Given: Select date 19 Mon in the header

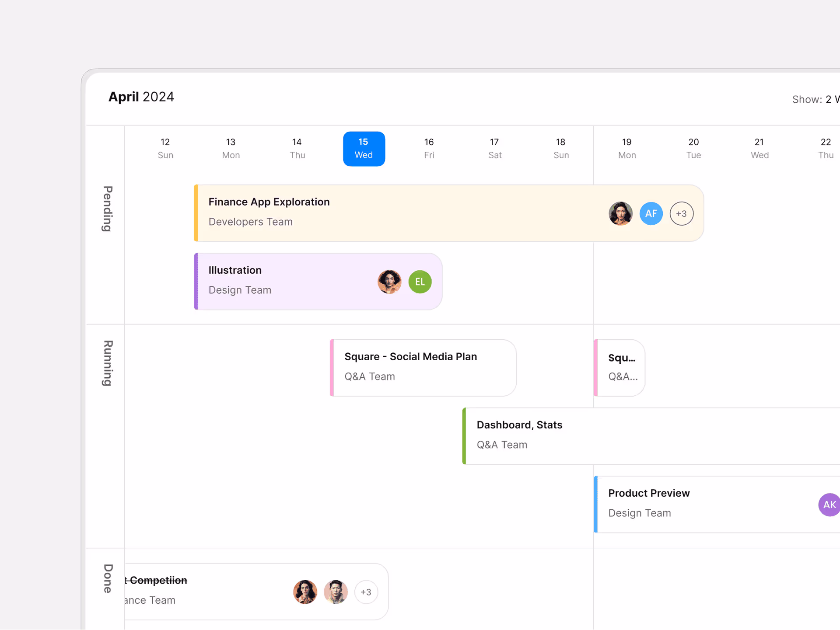Looking at the screenshot, I should point(626,149).
